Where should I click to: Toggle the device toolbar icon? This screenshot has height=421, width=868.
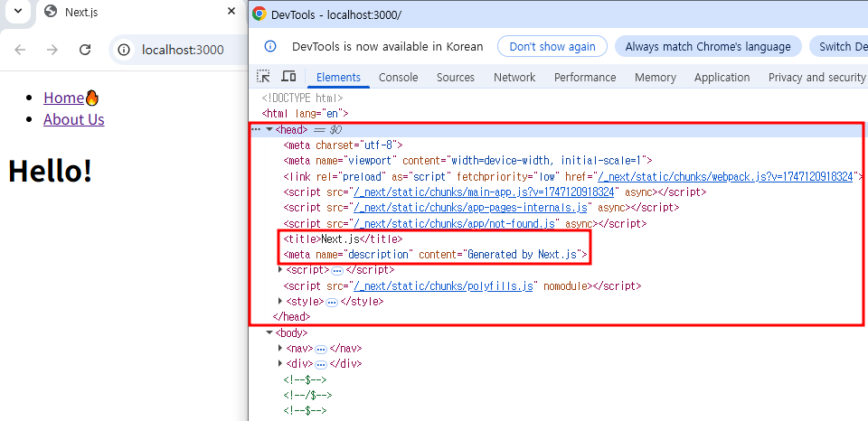tap(288, 77)
